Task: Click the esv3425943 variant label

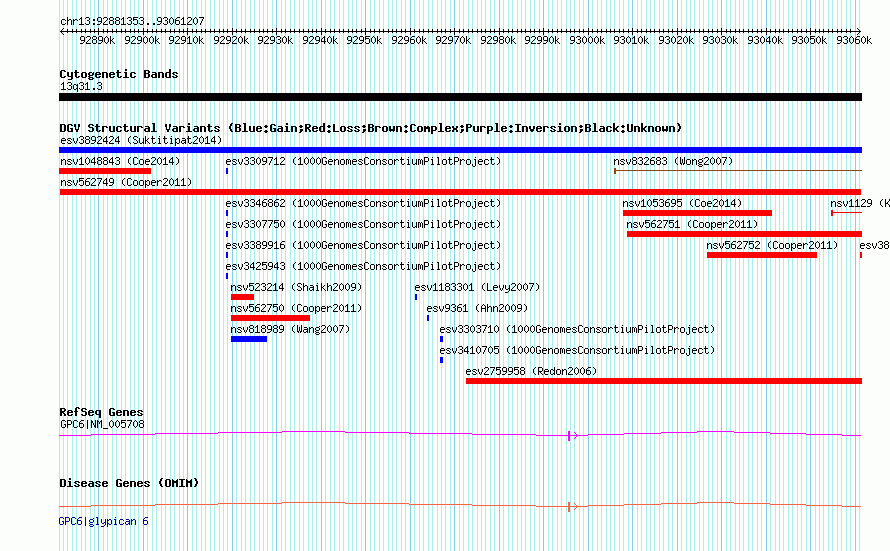Action: [363, 266]
